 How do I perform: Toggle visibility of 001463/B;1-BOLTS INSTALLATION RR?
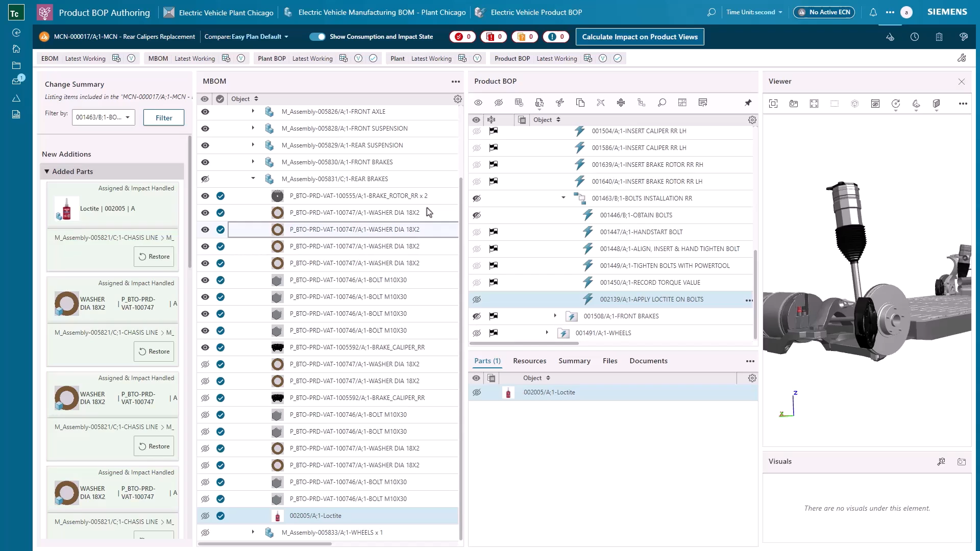tap(477, 198)
